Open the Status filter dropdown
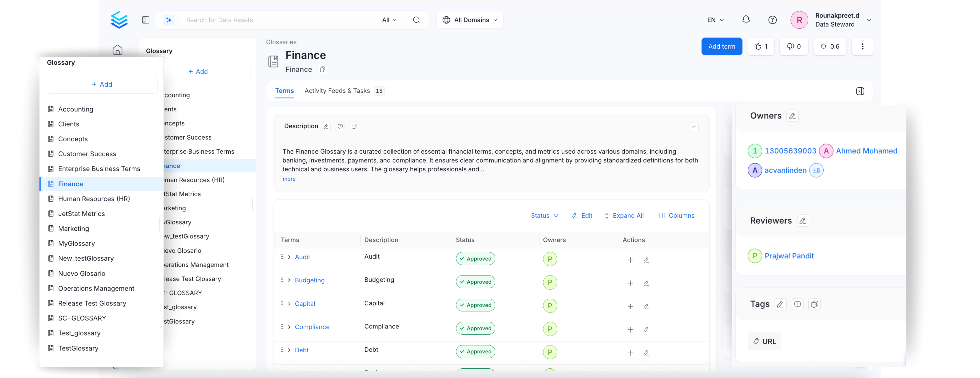This screenshot has height=378, width=980. pos(544,216)
